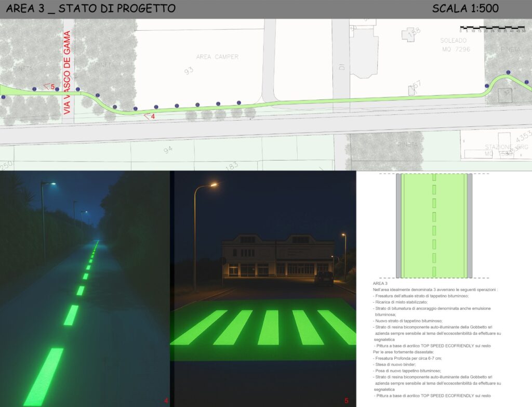Viewport: 532px width, 407px height.
Task: Click the SCALA 1:500 header text
Action: coord(465,8)
